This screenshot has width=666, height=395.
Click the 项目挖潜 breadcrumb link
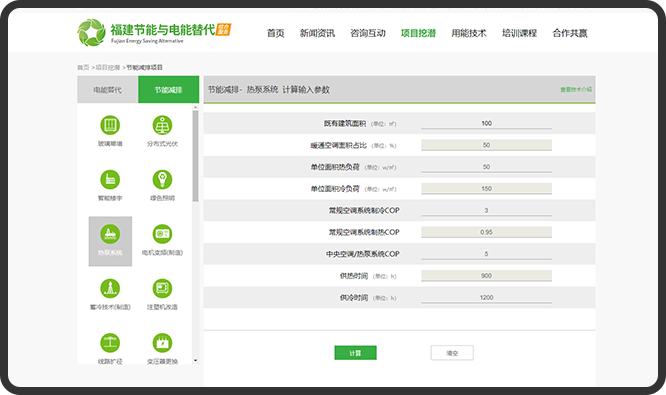pos(108,68)
